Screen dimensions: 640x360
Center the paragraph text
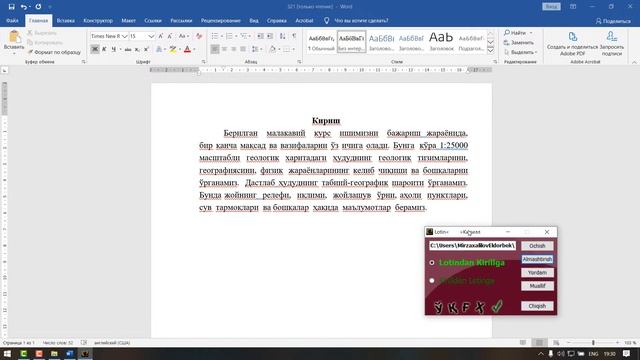click(224, 49)
